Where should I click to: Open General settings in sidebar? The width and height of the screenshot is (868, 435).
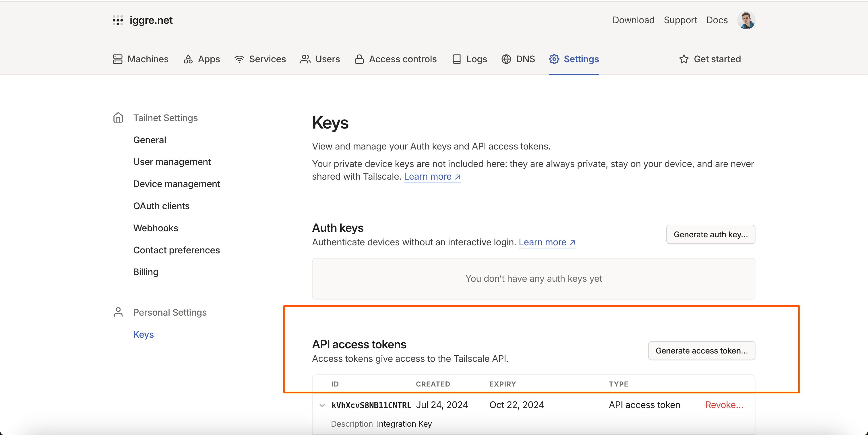(150, 140)
